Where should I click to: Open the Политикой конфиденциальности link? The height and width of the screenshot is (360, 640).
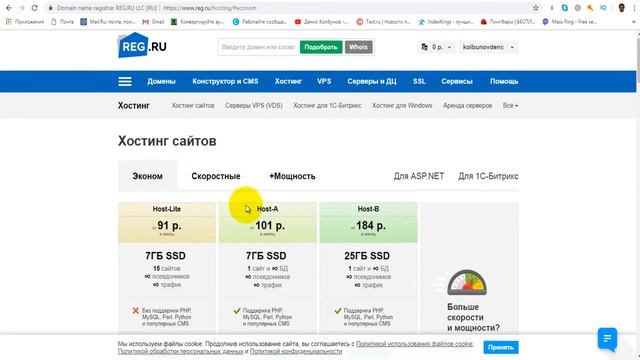[x=296, y=351]
